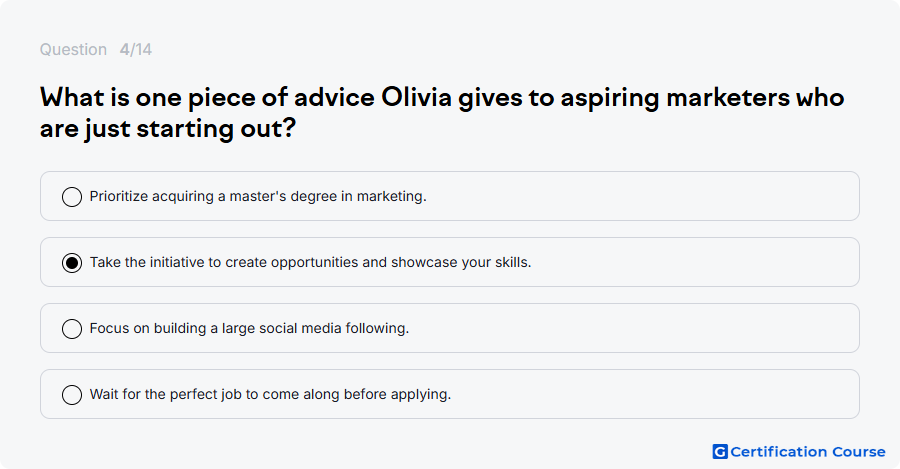Click the answer text 'Focus on building a large social media following.'

click(x=249, y=328)
